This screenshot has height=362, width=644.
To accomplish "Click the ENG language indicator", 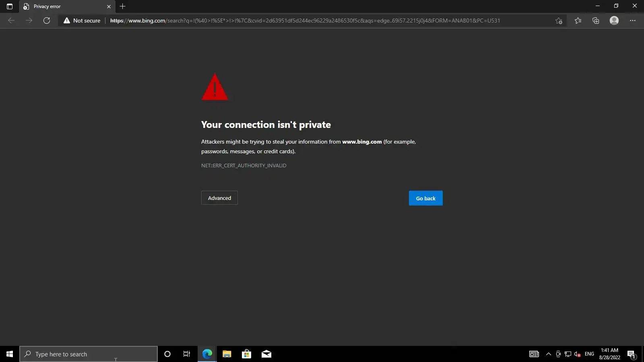I will click(589, 354).
